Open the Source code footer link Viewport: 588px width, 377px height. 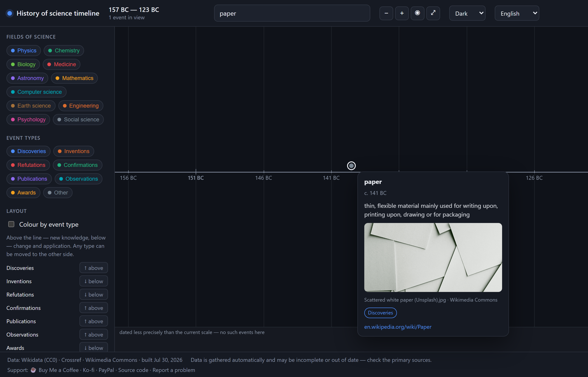pyautogui.click(x=133, y=370)
